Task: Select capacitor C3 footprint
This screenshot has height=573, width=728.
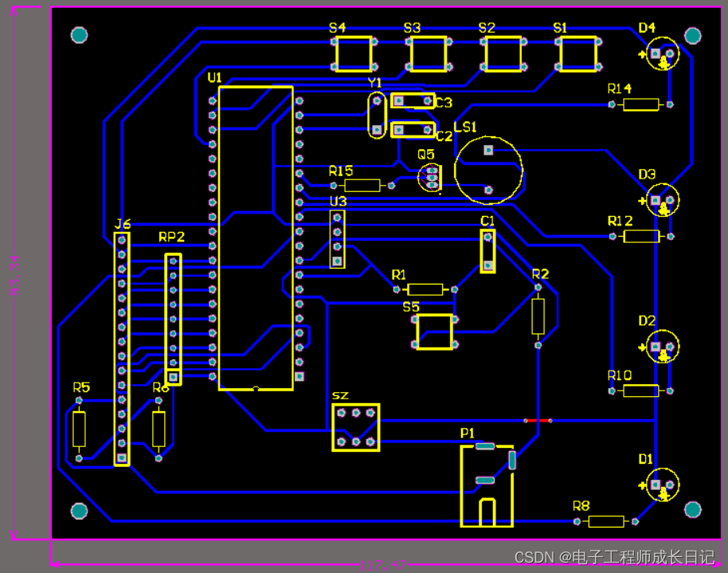Action: (413, 101)
